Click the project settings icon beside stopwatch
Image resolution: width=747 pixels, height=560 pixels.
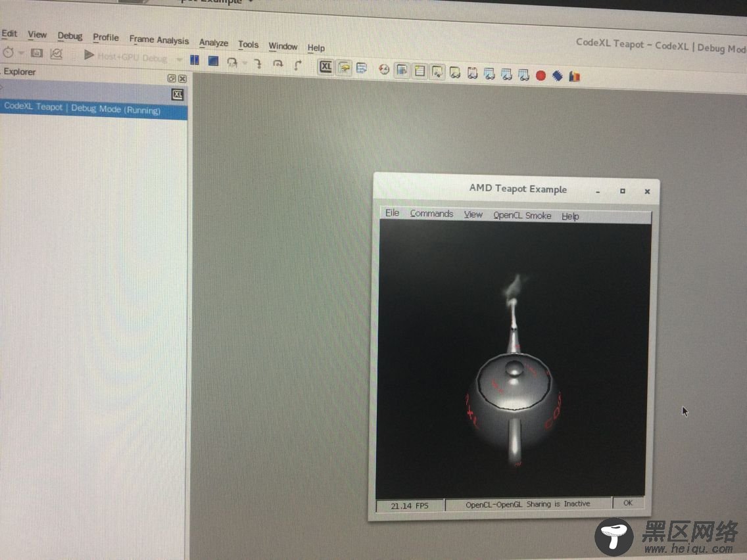click(x=37, y=53)
